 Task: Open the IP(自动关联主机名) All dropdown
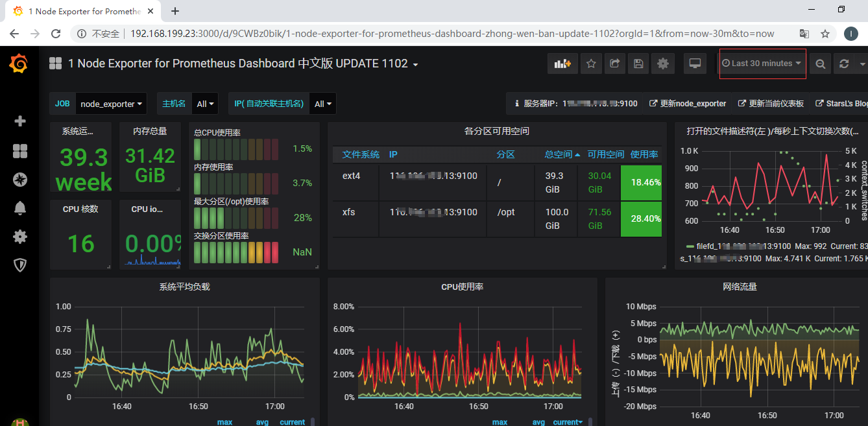click(322, 104)
